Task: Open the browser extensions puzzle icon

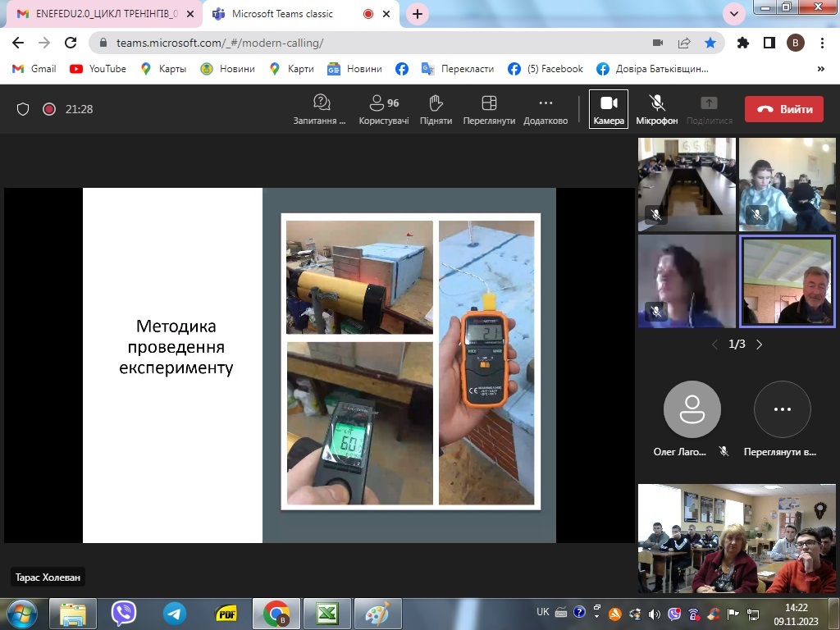Action: (x=743, y=43)
